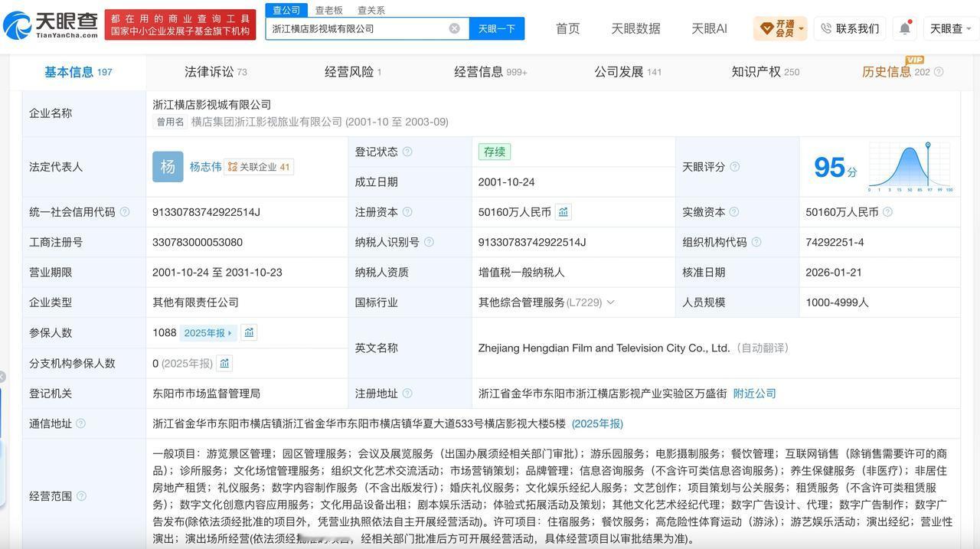Switch to 查老板 search tab
Screen dimensions: 980x549
tap(329, 10)
